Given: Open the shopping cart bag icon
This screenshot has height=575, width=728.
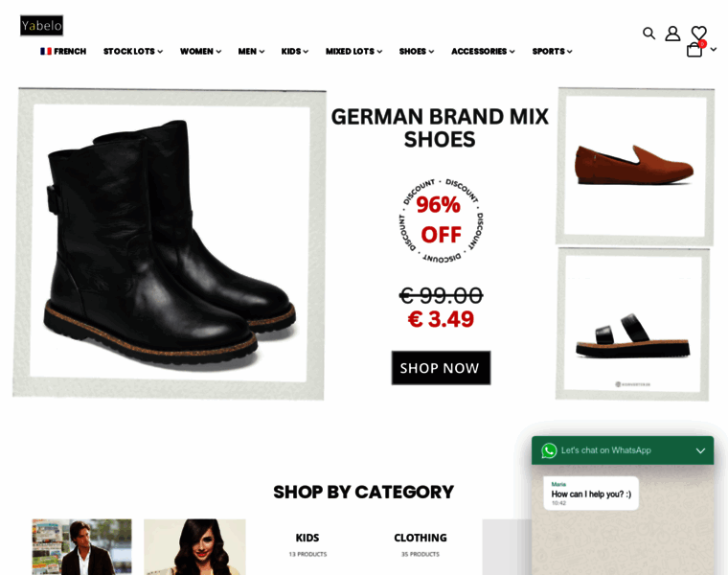Looking at the screenshot, I should click(694, 50).
